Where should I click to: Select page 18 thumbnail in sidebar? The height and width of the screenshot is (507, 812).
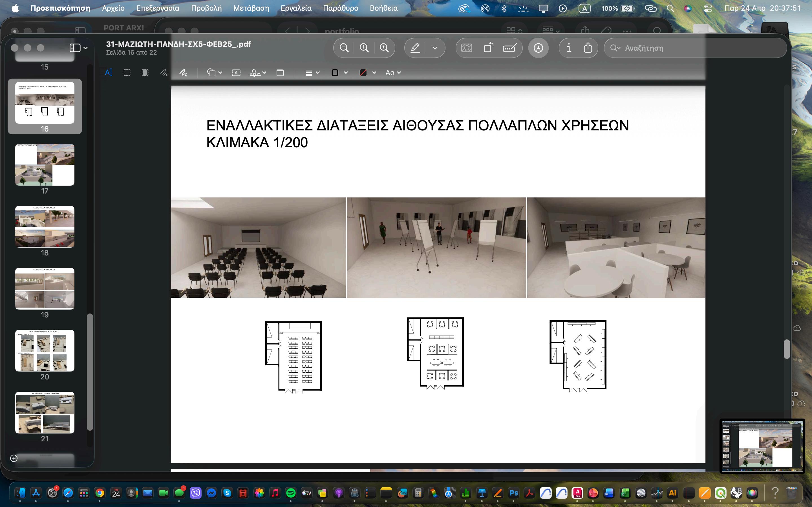click(x=45, y=227)
